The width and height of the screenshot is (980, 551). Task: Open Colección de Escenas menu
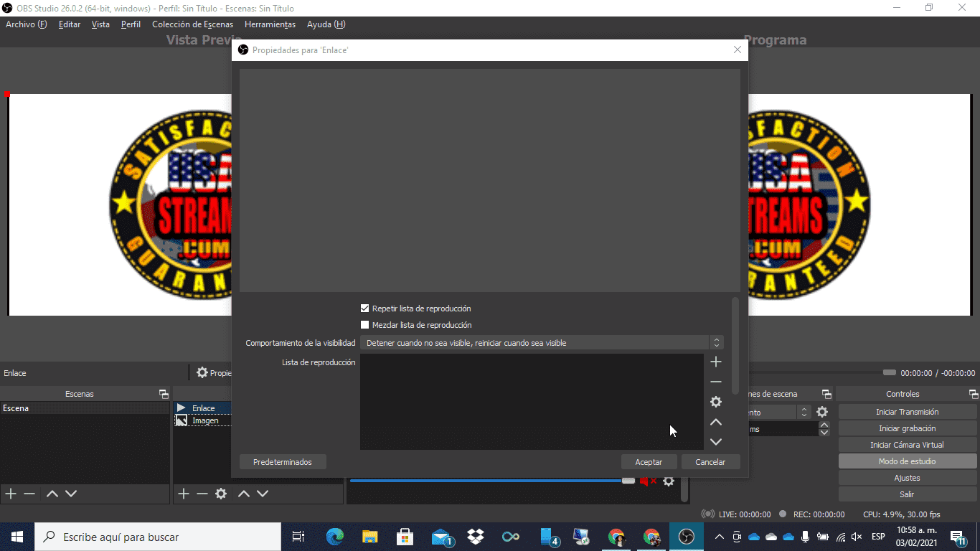tap(192, 24)
